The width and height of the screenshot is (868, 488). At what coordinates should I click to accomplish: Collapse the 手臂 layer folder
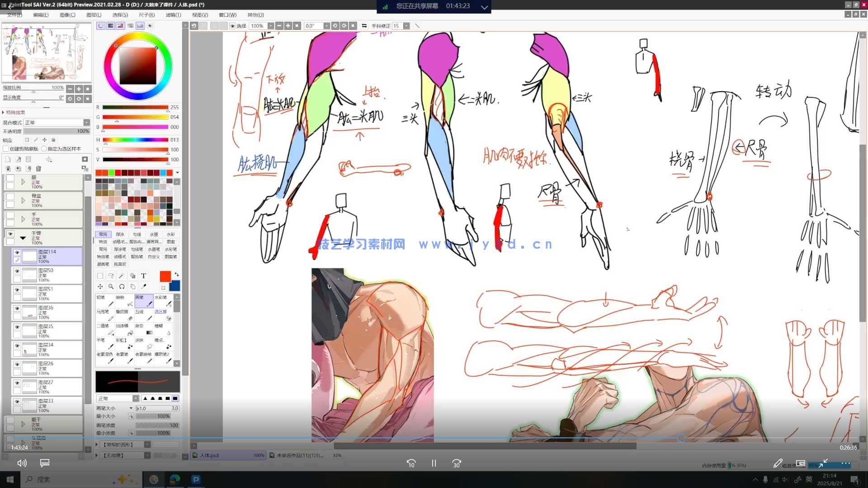pos(23,238)
